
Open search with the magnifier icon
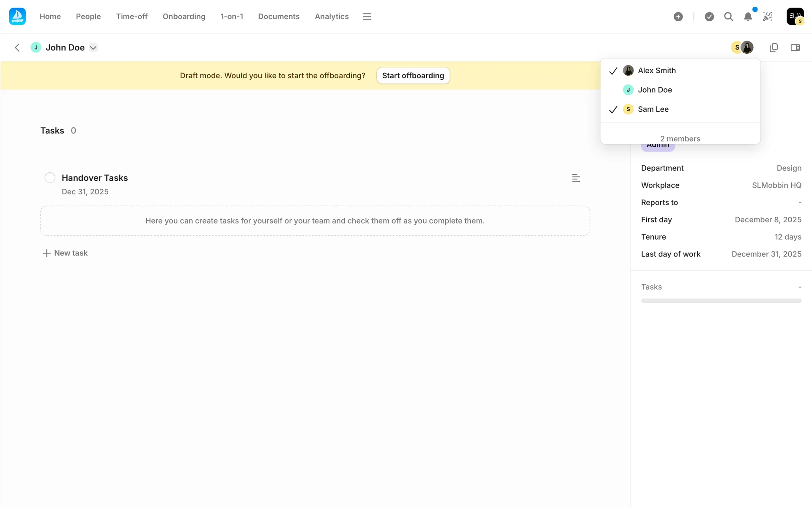tap(728, 17)
